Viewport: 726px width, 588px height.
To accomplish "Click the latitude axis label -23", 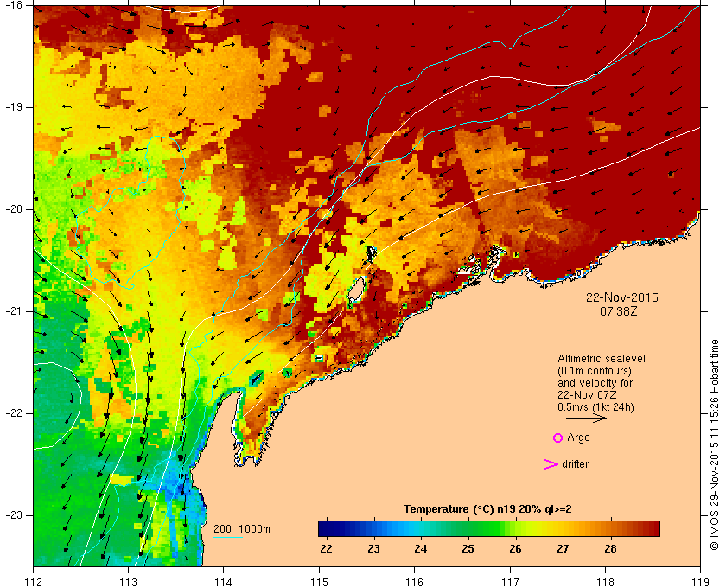I will point(12,515).
